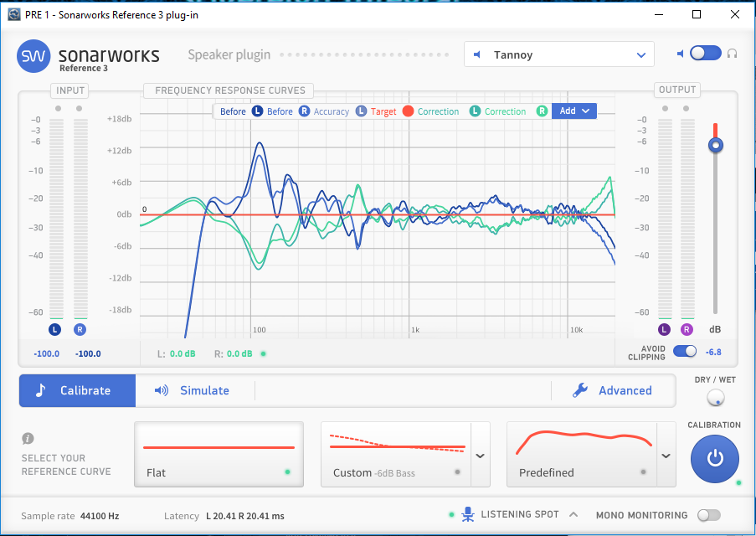Image resolution: width=756 pixels, height=536 pixels.
Task: Maximize the Sonarworks plug-in window
Action: coord(697,14)
